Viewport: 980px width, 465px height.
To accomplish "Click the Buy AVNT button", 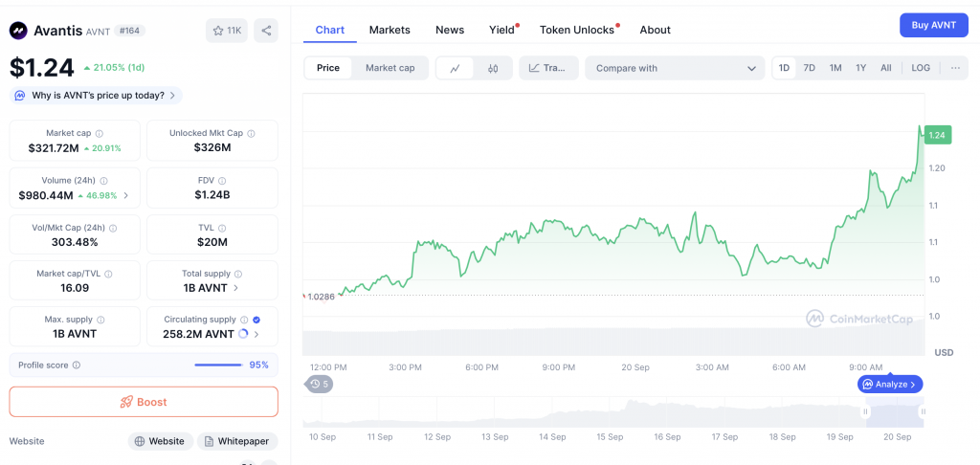I will (x=934, y=25).
